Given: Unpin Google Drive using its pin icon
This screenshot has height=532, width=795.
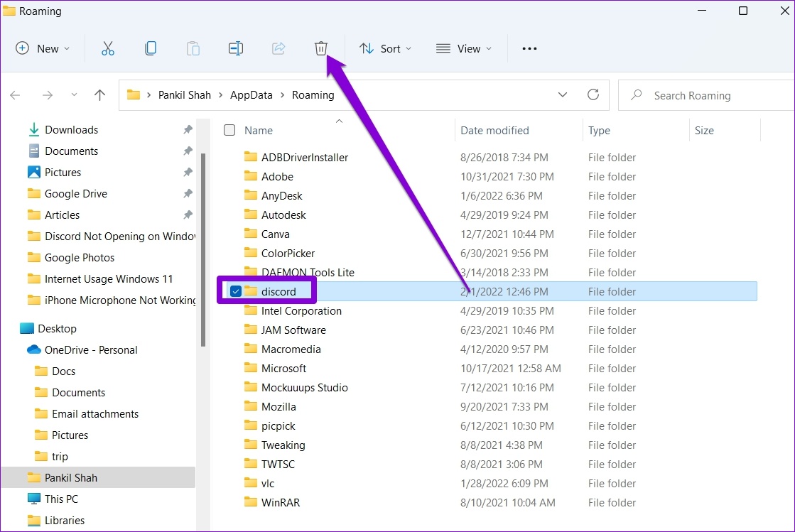Looking at the screenshot, I should [188, 193].
